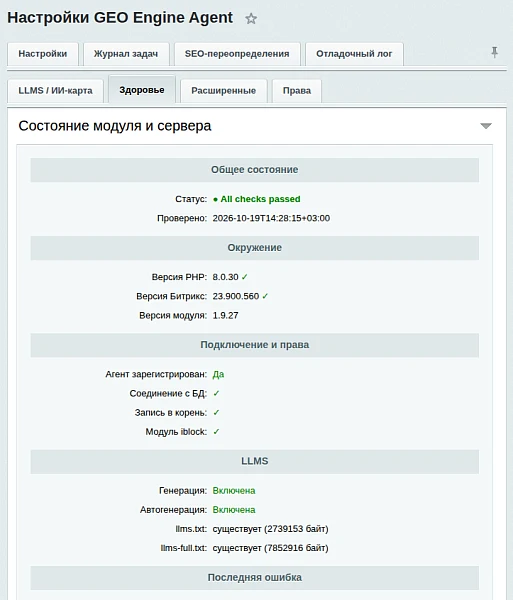Click the Версия PHP: label

(179, 277)
